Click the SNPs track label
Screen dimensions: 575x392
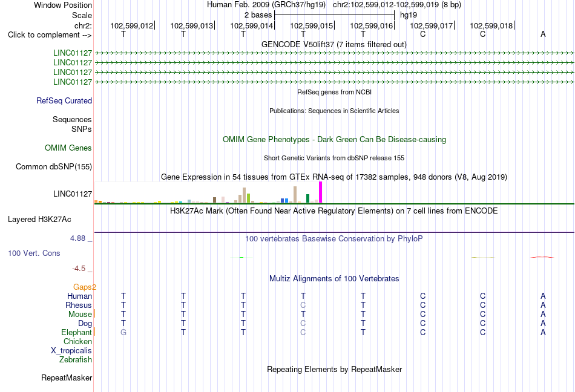point(82,129)
